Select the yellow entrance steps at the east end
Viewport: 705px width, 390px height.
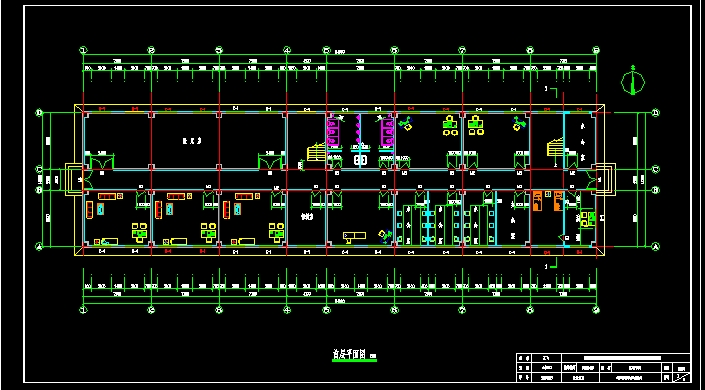coord(606,179)
